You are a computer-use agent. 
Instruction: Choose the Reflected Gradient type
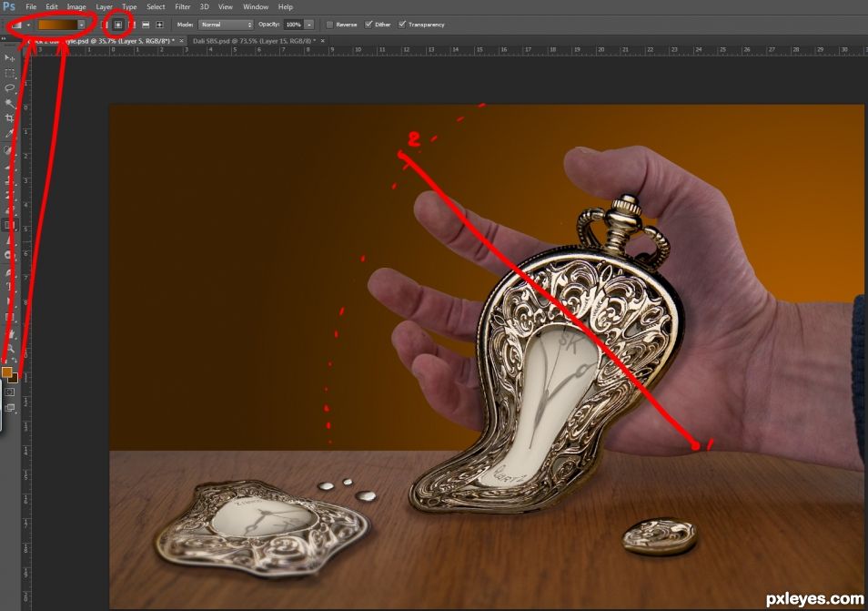(x=146, y=25)
